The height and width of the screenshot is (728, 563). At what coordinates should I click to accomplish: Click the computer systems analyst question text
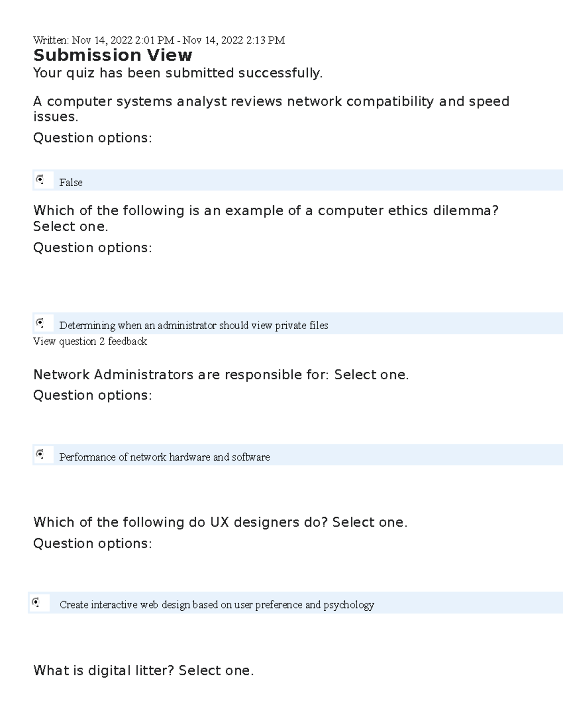click(271, 108)
